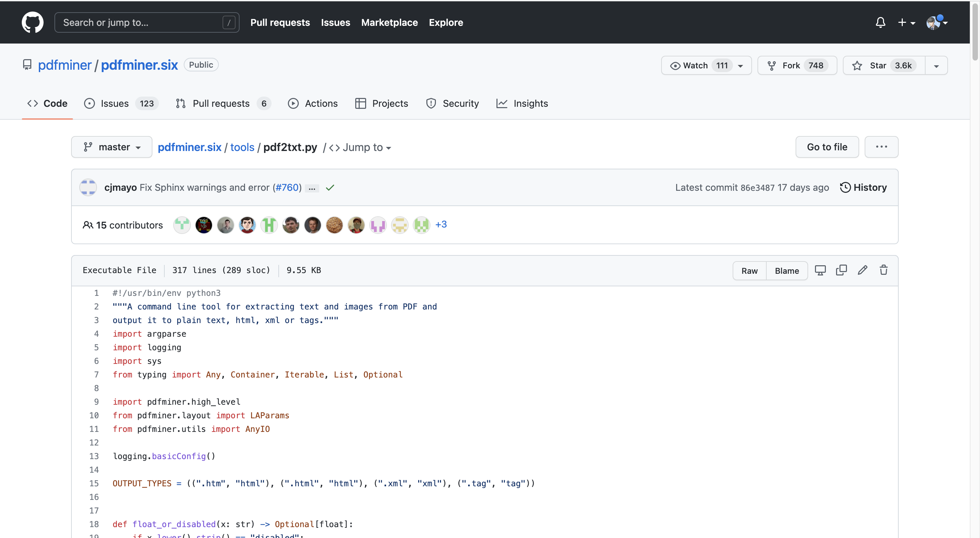Switch to the repository Issues tab

coord(121,103)
